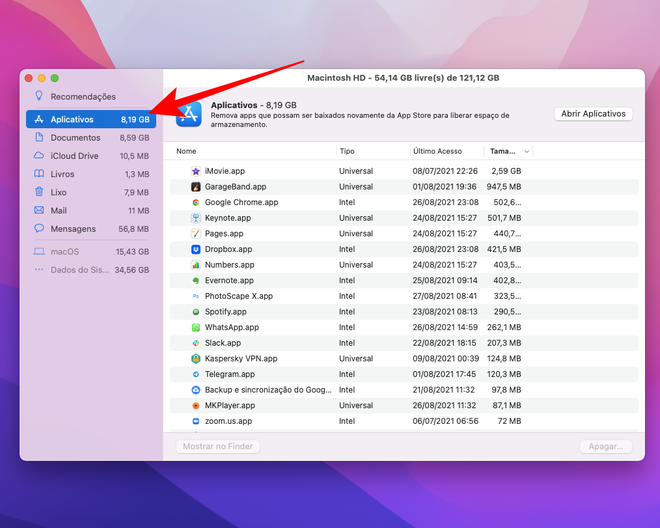Close the storage management window
Viewport: 660px width, 528px height.
pyautogui.click(x=29, y=78)
